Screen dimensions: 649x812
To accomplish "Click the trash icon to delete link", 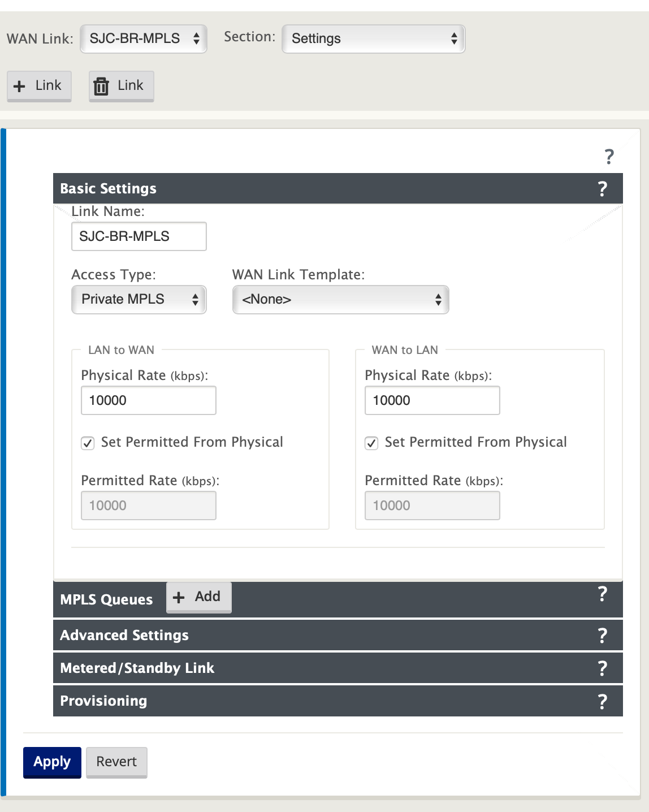I will (101, 87).
